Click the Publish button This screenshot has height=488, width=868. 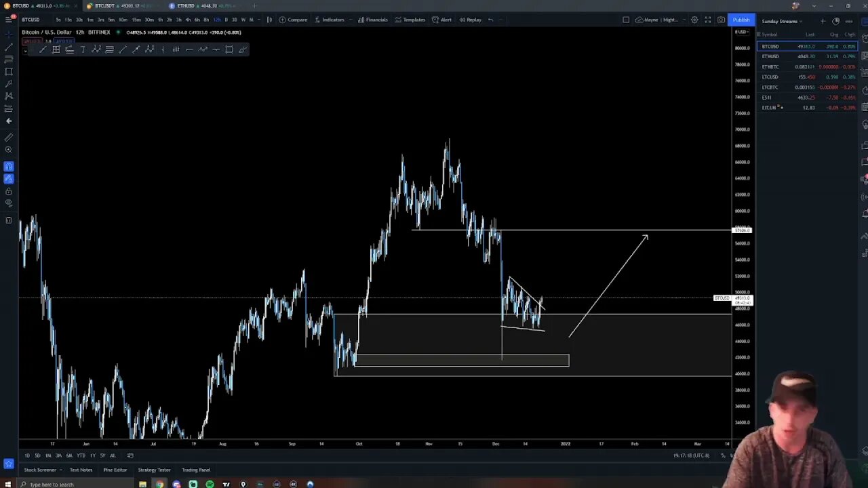pos(741,20)
